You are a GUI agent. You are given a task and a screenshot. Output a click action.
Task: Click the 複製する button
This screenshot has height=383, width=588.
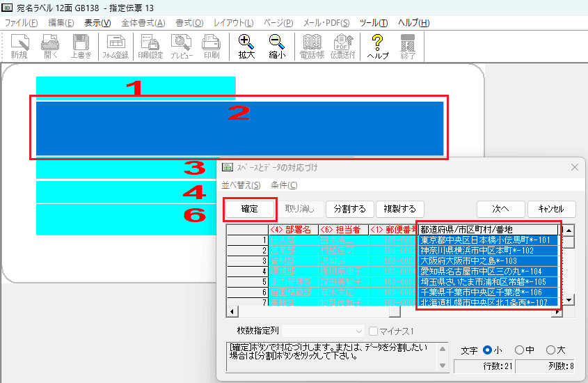pos(399,209)
